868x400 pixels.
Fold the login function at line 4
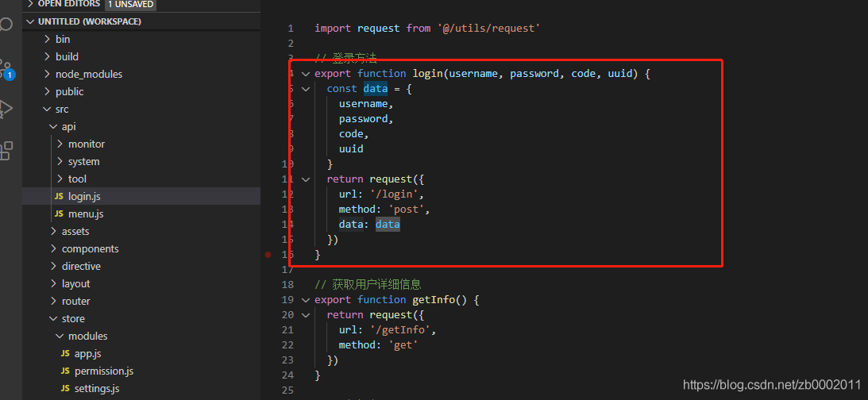tap(306, 74)
